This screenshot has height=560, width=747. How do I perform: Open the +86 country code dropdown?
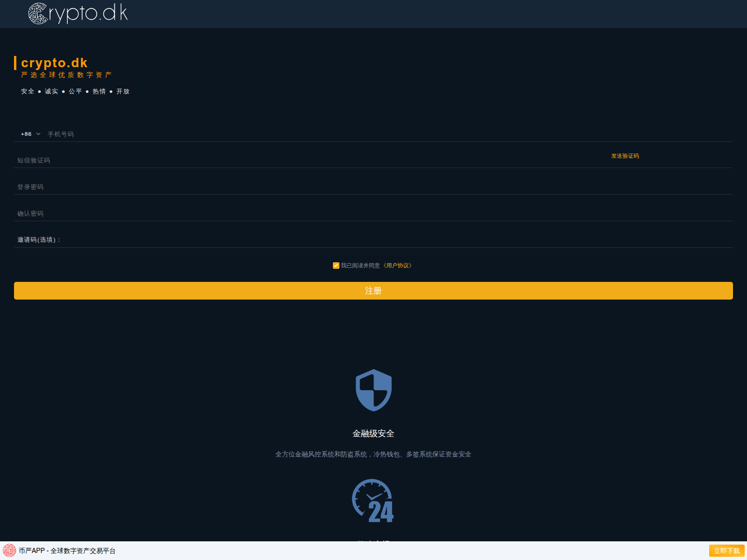click(30, 134)
